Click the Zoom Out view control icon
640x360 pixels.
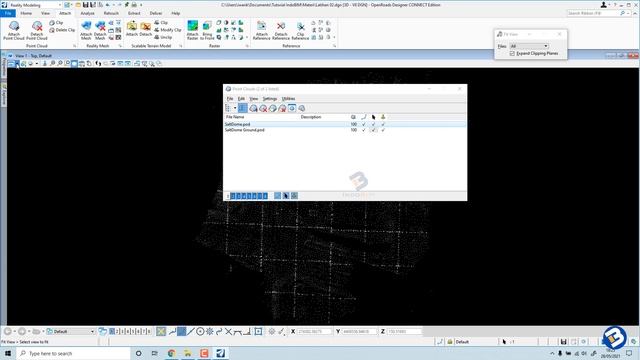(x=60, y=64)
